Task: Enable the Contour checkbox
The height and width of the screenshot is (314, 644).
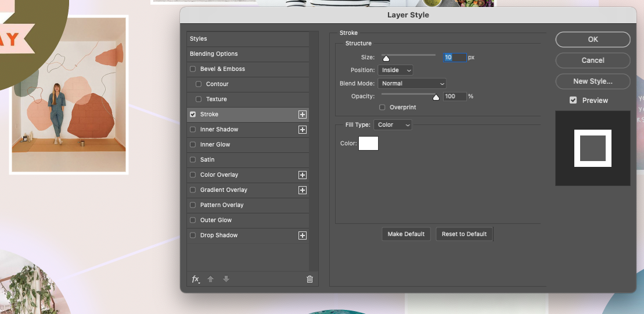Action: (199, 84)
